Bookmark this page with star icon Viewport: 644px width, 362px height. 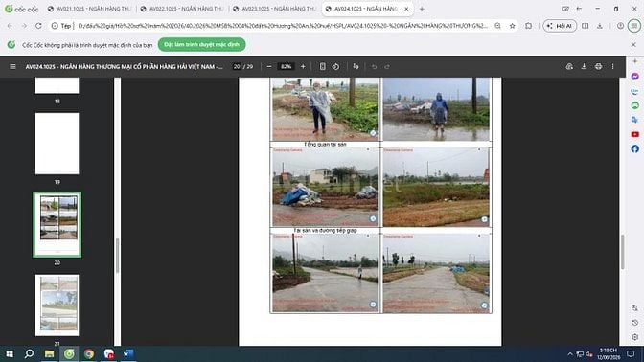[512, 26]
